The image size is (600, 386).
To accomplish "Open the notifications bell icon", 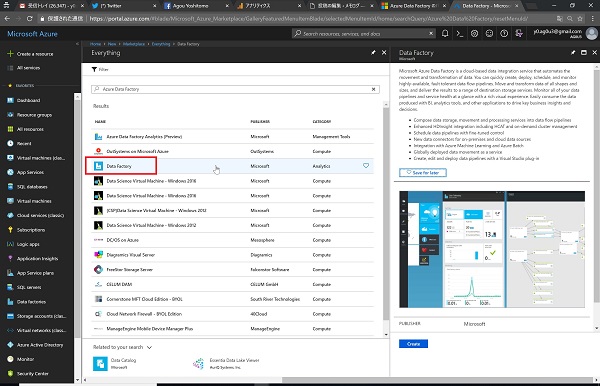I will click(445, 34).
